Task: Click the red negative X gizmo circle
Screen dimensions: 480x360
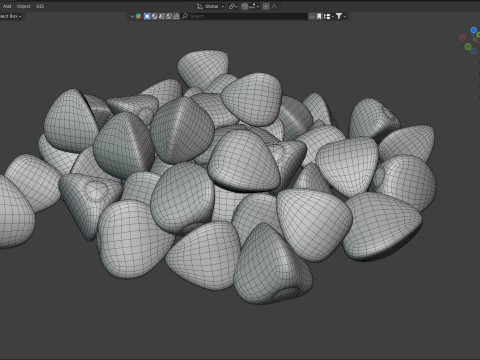Action: pyautogui.click(x=462, y=37)
